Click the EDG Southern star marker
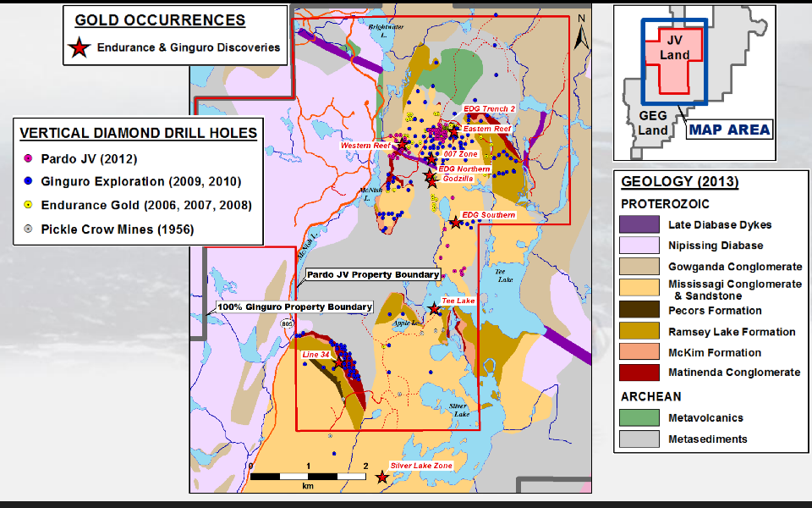Screen dimensions: 812x508 pos(455,223)
